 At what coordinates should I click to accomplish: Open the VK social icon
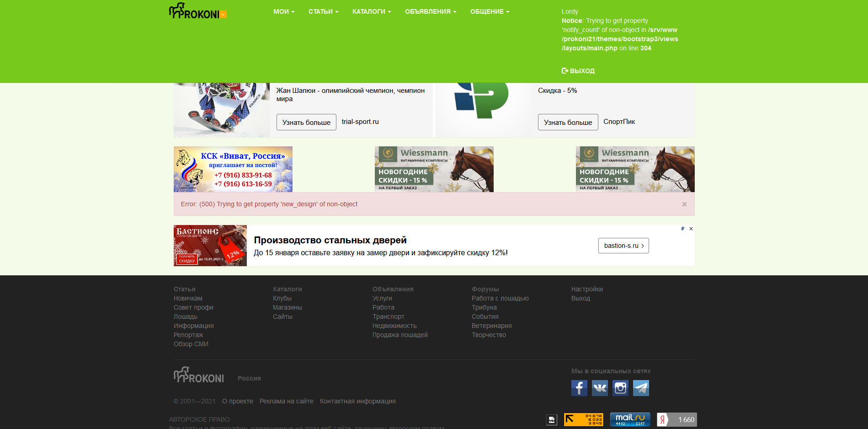coord(600,388)
